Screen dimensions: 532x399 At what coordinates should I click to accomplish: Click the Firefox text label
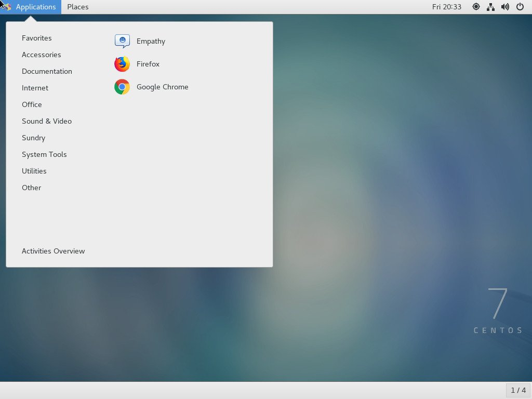pyautogui.click(x=148, y=64)
